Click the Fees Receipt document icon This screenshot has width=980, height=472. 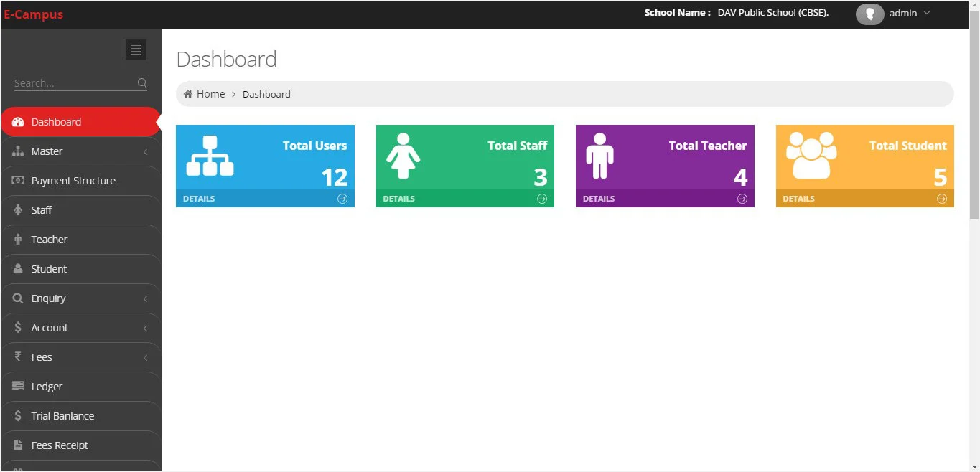tap(19, 445)
